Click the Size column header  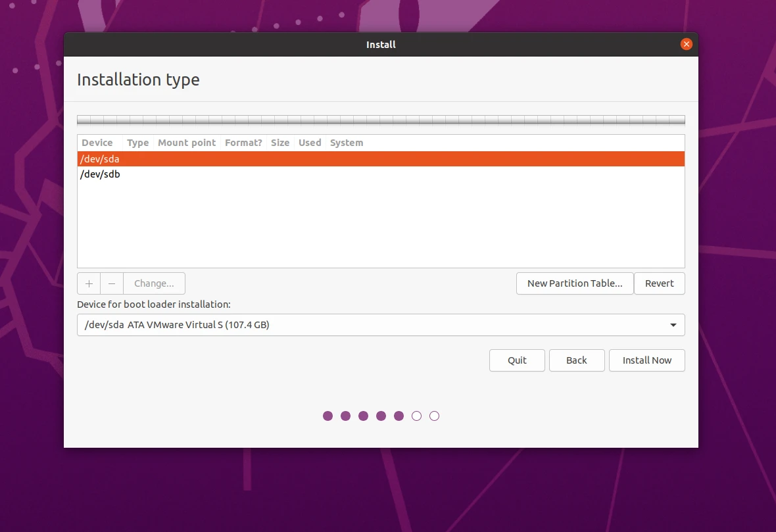(x=280, y=143)
